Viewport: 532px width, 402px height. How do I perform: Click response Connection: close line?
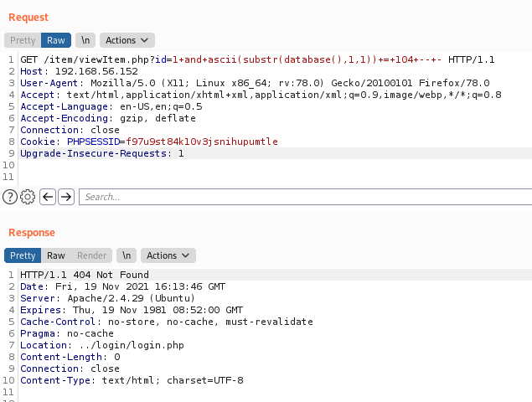[x=70, y=368]
